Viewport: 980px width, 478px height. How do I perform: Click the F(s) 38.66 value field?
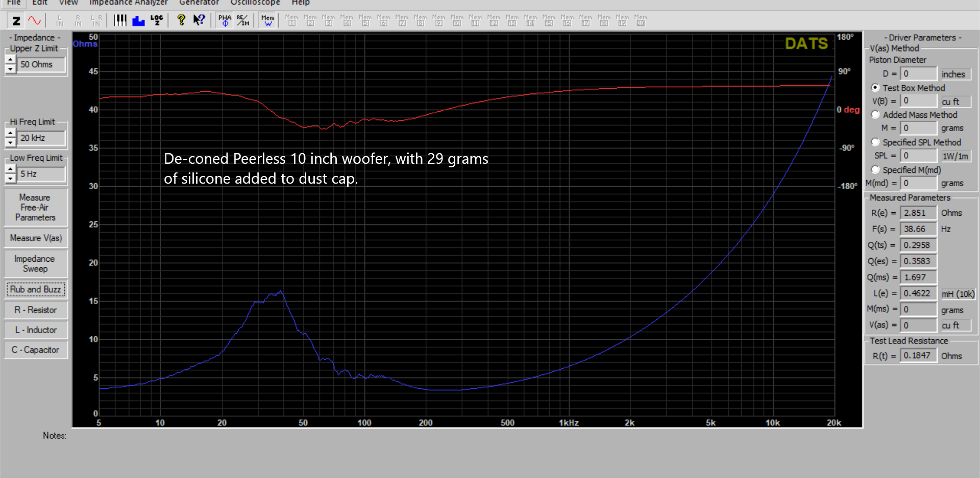tap(919, 229)
